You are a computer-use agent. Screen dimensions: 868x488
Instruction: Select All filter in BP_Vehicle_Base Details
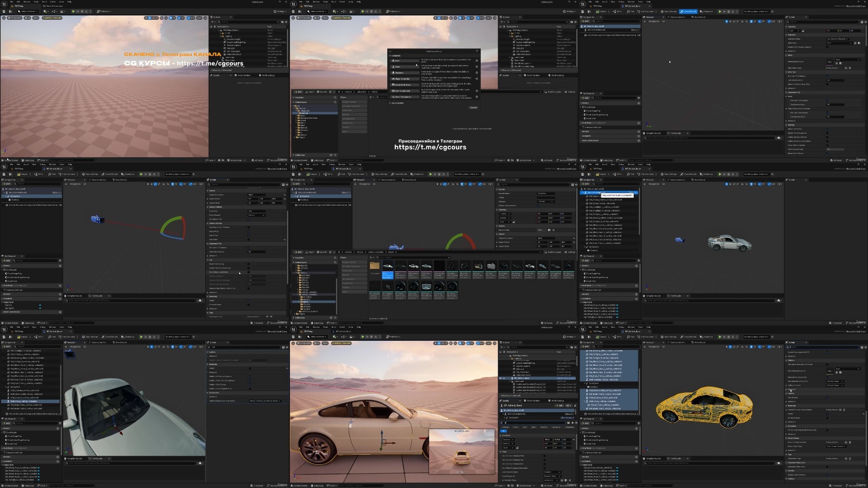503,431
